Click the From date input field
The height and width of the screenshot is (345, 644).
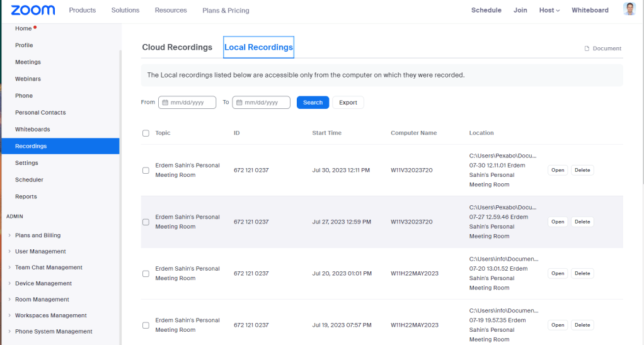point(187,103)
